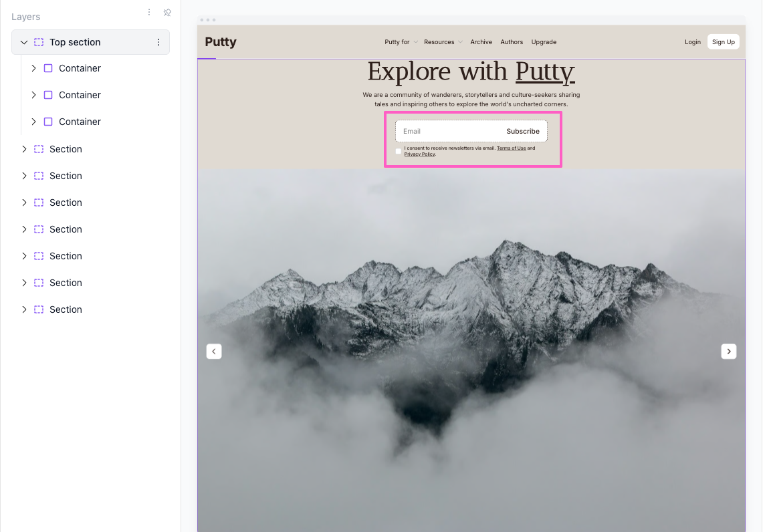Click the Top section dashed icon

point(38,42)
